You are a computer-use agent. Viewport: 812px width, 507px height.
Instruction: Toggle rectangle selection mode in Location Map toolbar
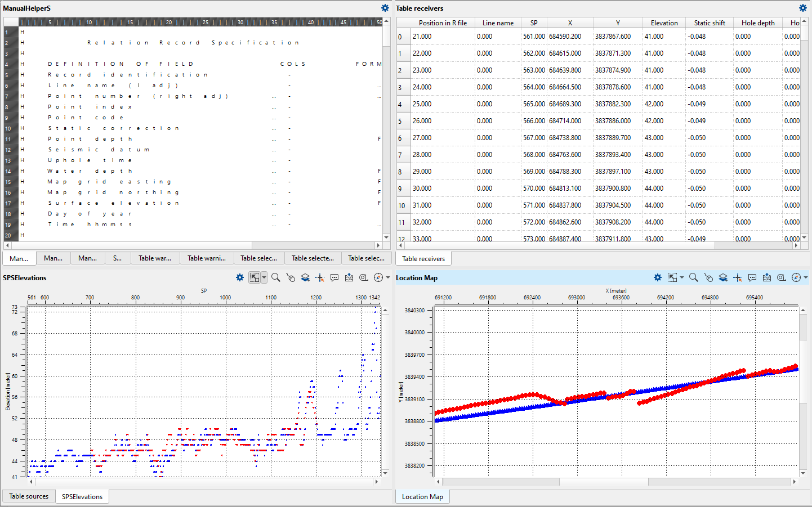[x=672, y=277]
